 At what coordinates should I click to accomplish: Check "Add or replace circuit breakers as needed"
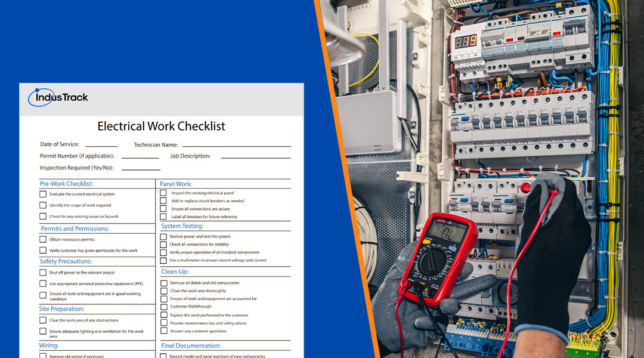coord(163,200)
